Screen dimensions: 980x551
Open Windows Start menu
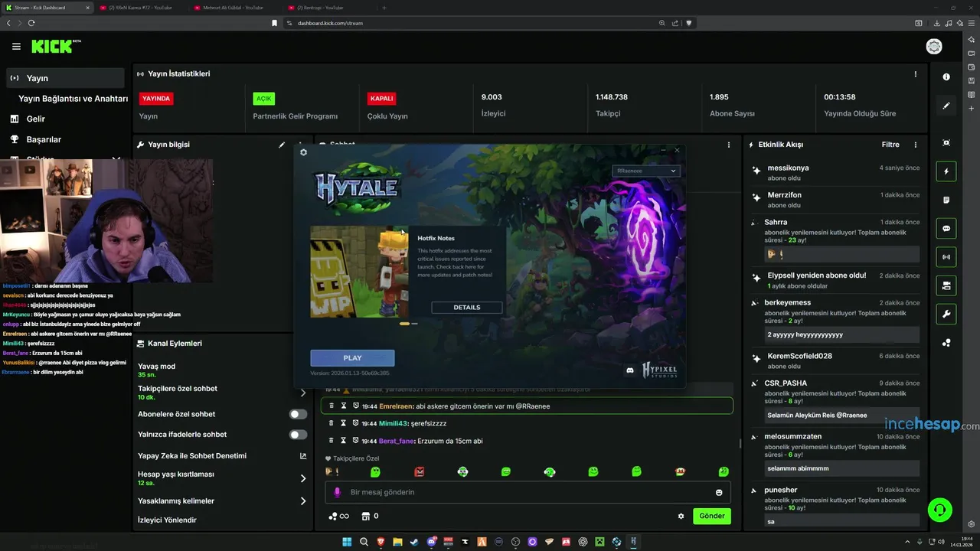pyautogui.click(x=347, y=542)
